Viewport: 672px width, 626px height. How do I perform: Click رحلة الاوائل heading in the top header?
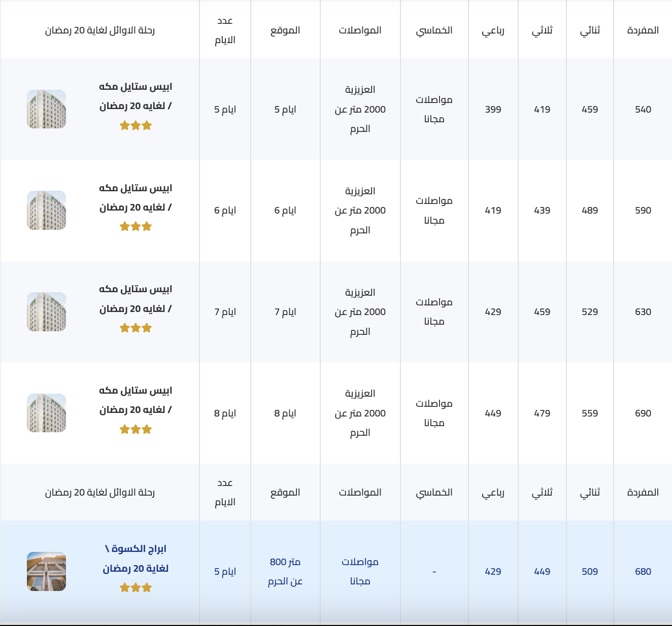point(100,30)
